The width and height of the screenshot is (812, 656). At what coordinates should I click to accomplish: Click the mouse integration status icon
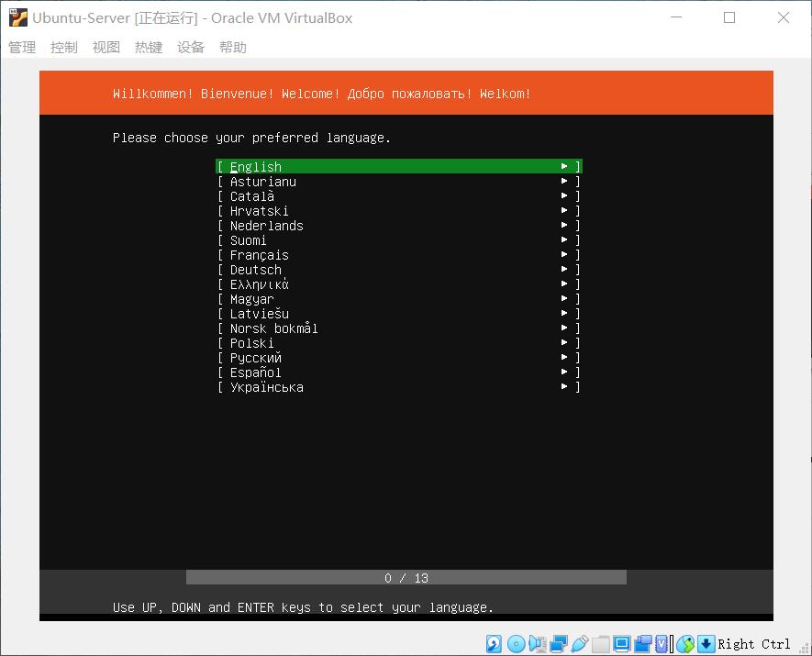686,644
